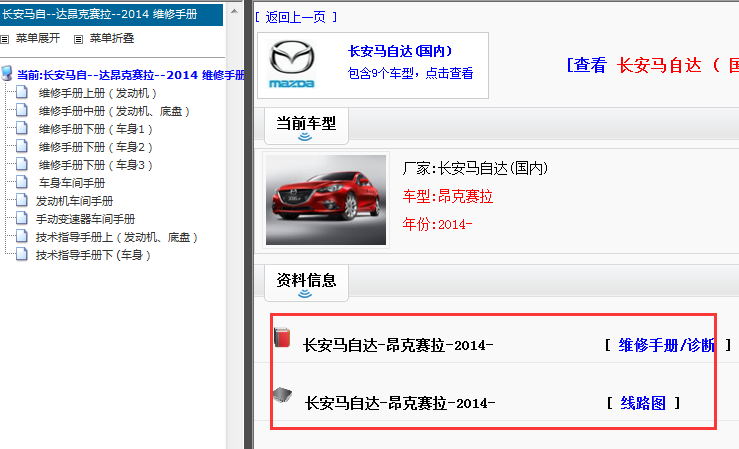Click page icon of 维修手册下册（车身1）
This screenshot has height=449, width=739.
22,128
